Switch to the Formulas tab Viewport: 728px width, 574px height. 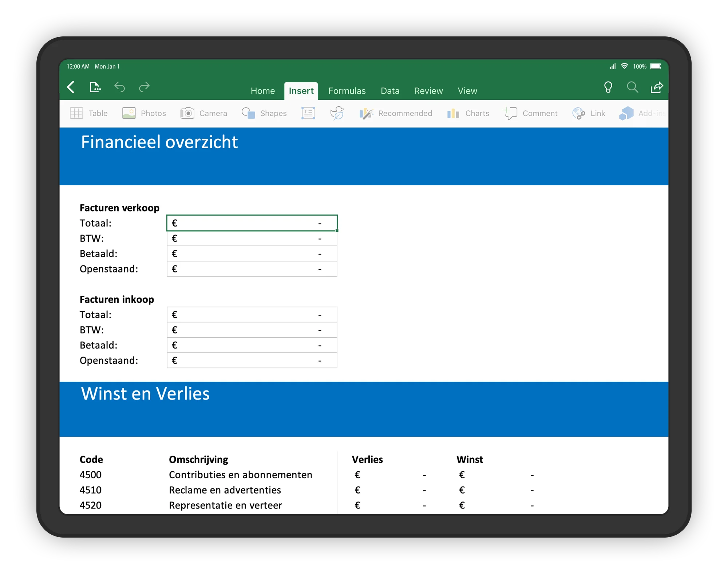[347, 91]
